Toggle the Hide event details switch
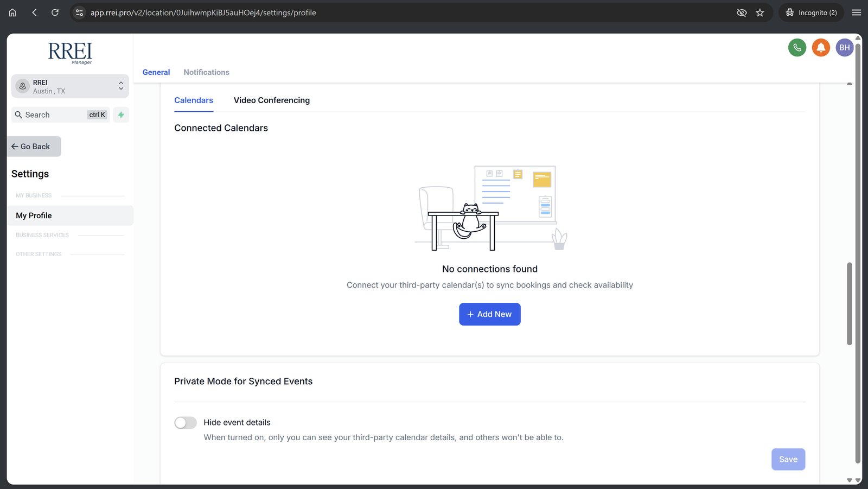868x489 pixels. (x=186, y=423)
